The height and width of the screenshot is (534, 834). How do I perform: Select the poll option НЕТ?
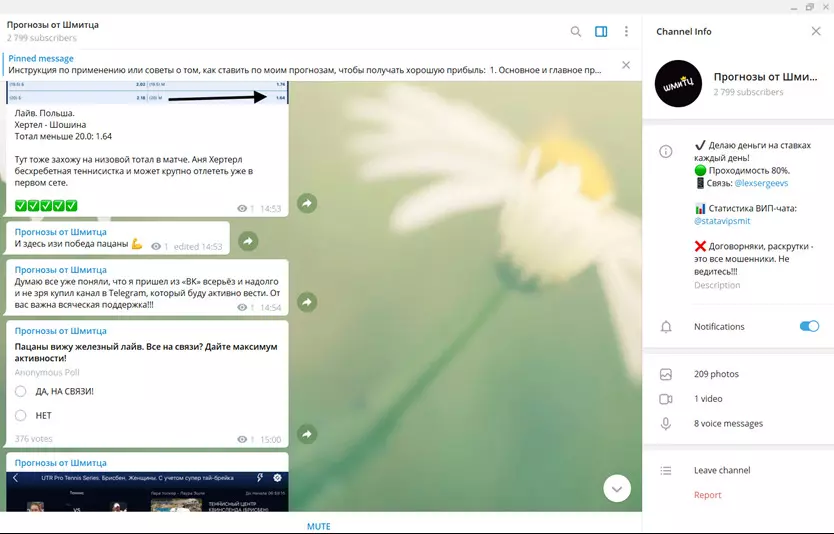(20, 415)
